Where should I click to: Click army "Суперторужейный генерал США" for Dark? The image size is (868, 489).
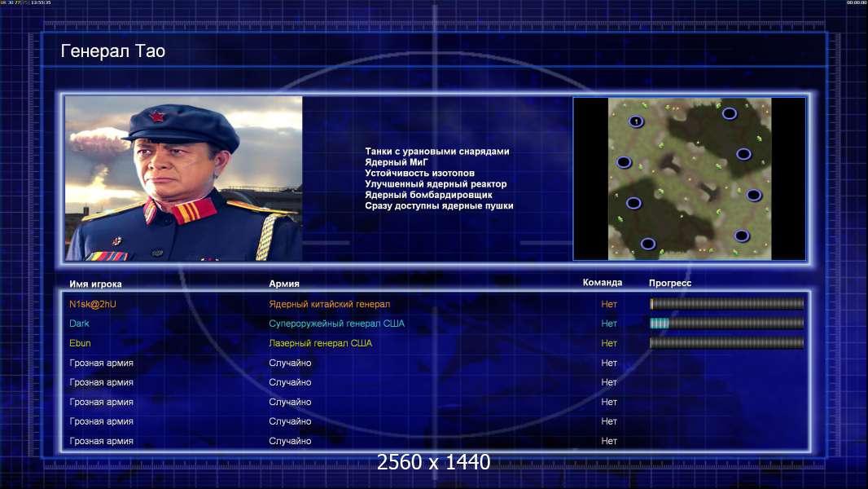coord(336,324)
